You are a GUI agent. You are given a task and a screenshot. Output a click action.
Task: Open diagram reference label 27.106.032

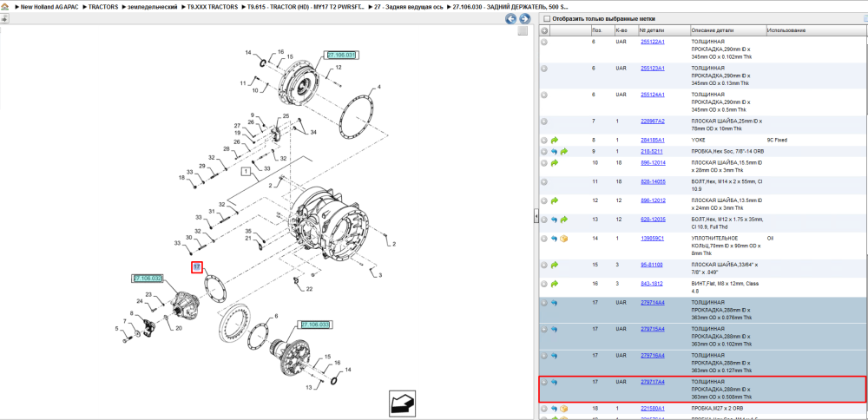coord(148,278)
